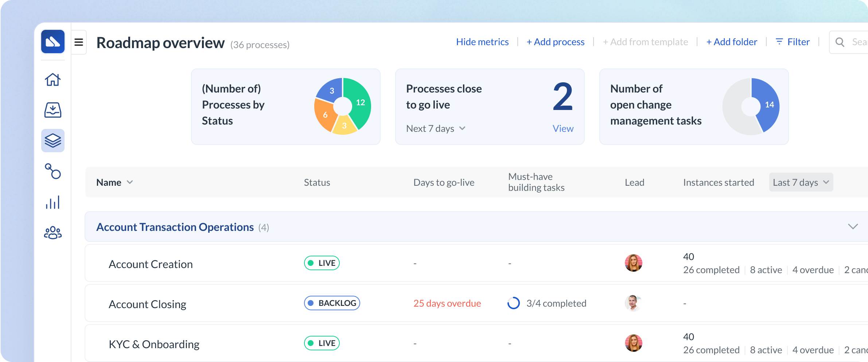The image size is (868, 362).
Task: Click Must-have building tasks header
Action: click(536, 182)
